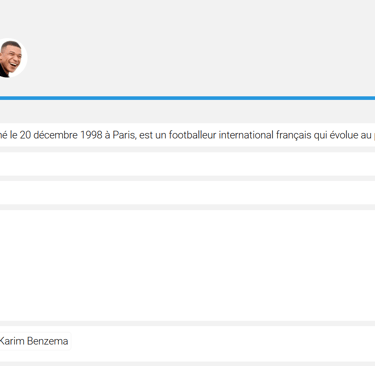The width and height of the screenshot is (375, 366).
Task: Click the blue progress line under header
Action: point(187,98)
